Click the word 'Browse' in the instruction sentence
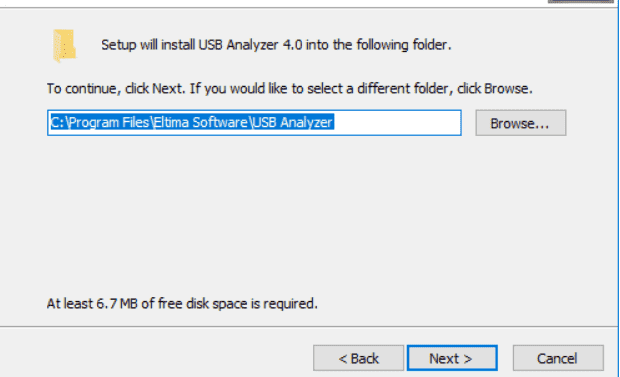 507,88
